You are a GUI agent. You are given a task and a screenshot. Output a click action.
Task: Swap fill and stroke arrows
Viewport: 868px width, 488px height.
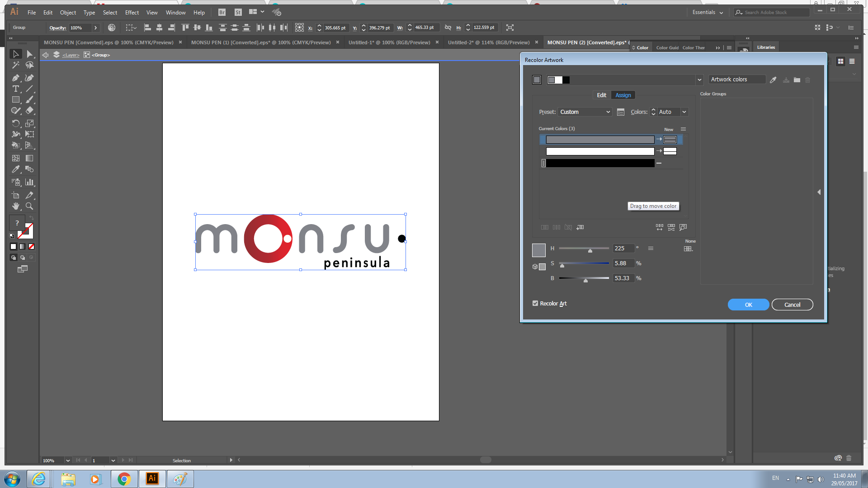coord(32,218)
